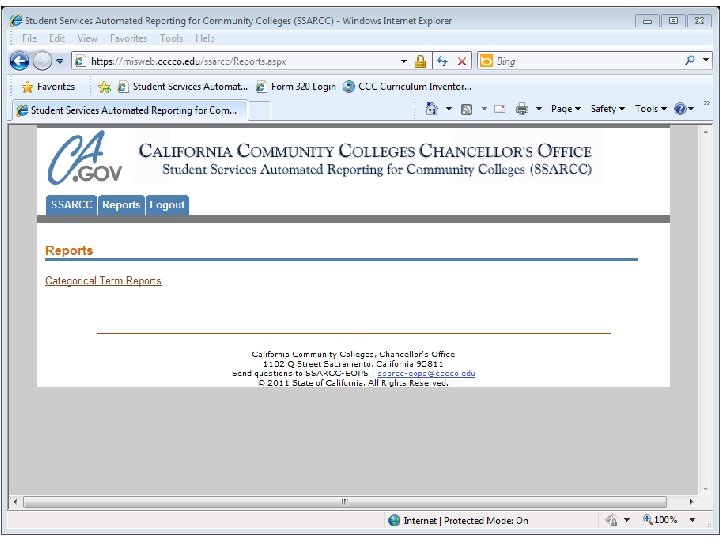This screenshot has height=540, width=720.
Task: Click the horizontal scrollbar right arrow
Action: (x=691, y=502)
